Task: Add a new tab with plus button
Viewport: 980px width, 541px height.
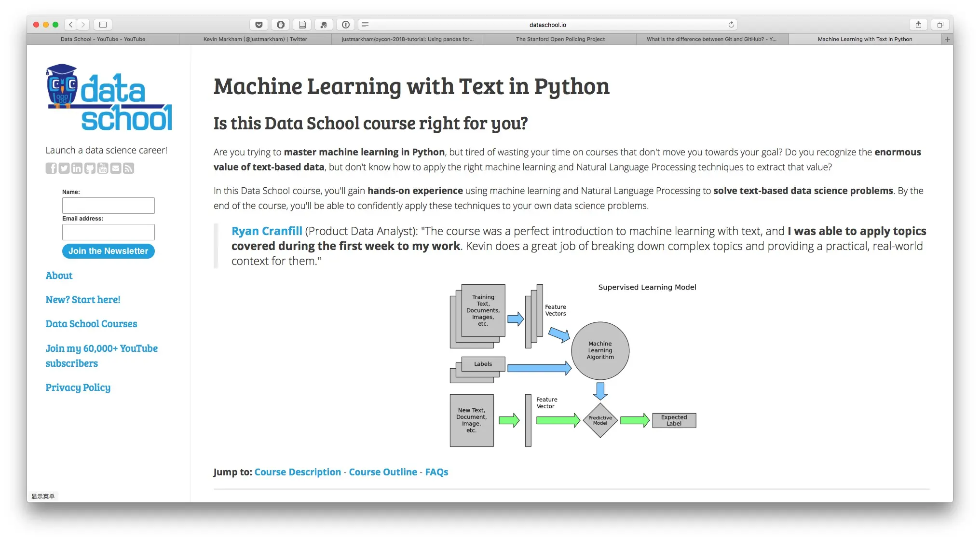Action: click(x=947, y=39)
